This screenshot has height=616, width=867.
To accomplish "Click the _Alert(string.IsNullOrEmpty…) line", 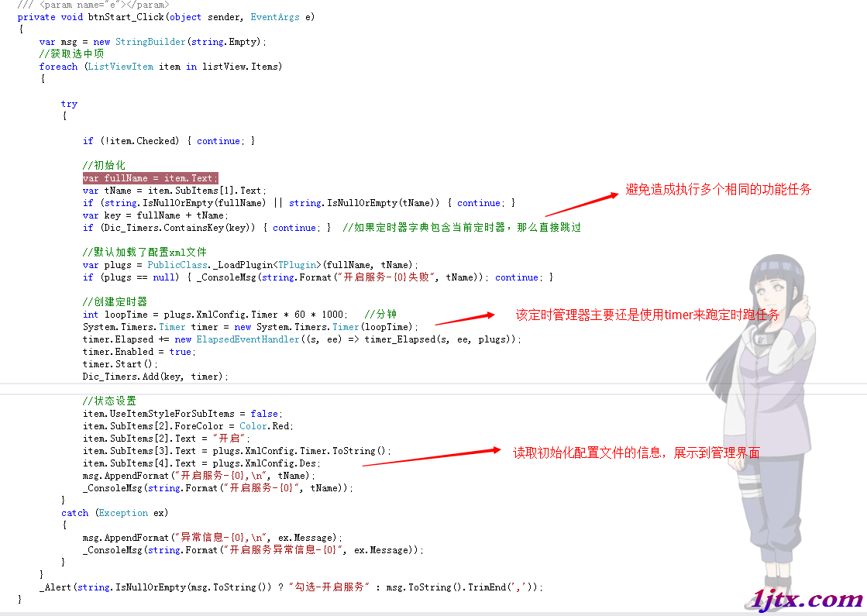I will coord(291,587).
